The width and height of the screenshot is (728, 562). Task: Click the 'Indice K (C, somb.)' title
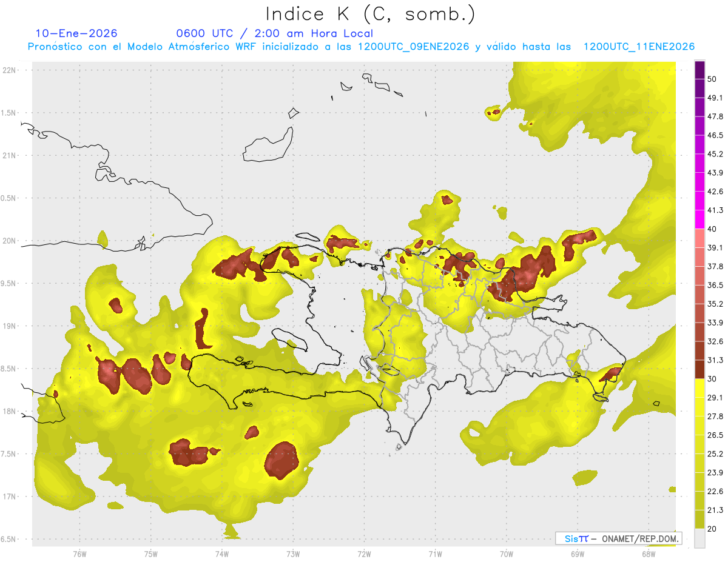tap(370, 14)
